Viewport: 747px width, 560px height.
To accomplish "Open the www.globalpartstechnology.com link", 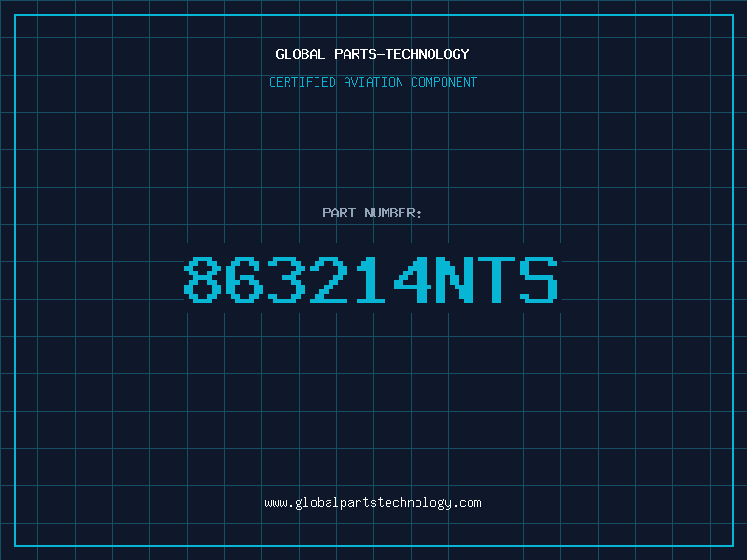I will pos(373,503).
